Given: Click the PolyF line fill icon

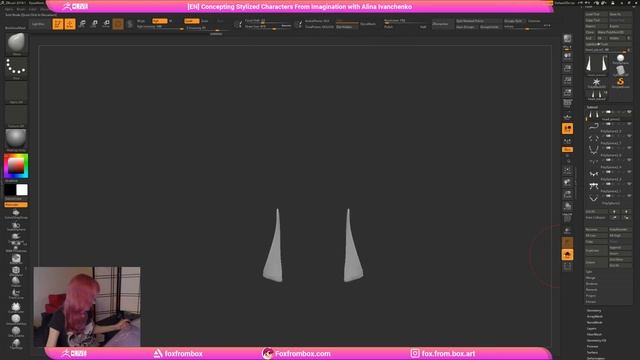Looking at the screenshot, I should coord(567,218).
